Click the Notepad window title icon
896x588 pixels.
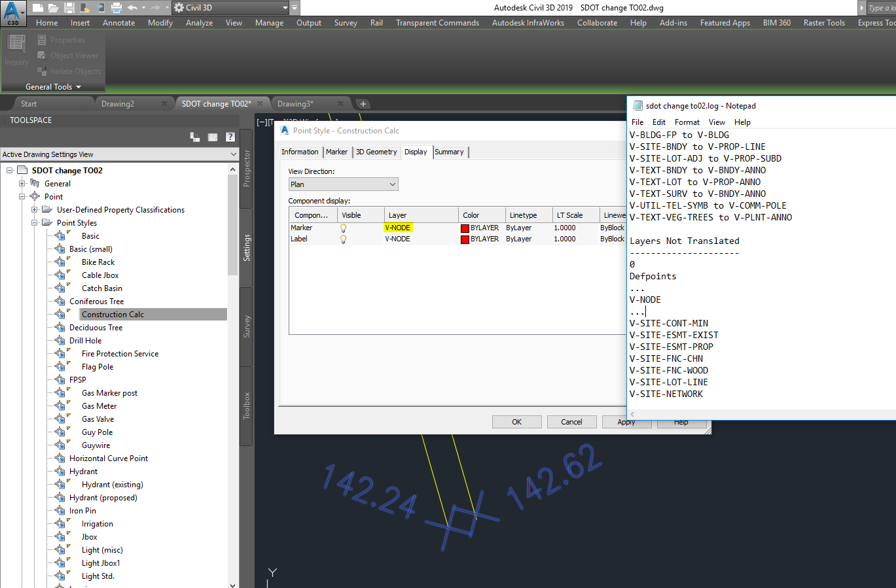(637, 106)
